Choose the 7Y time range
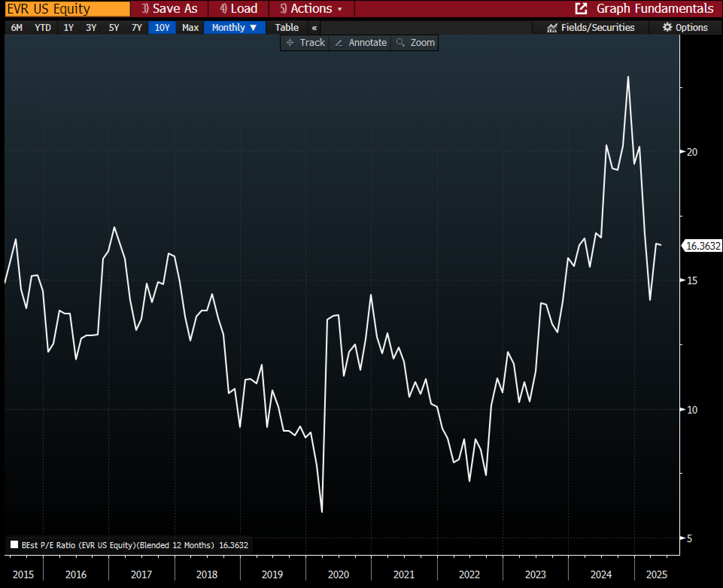Screen dimensions: 723x588 (x=137, y=27)
